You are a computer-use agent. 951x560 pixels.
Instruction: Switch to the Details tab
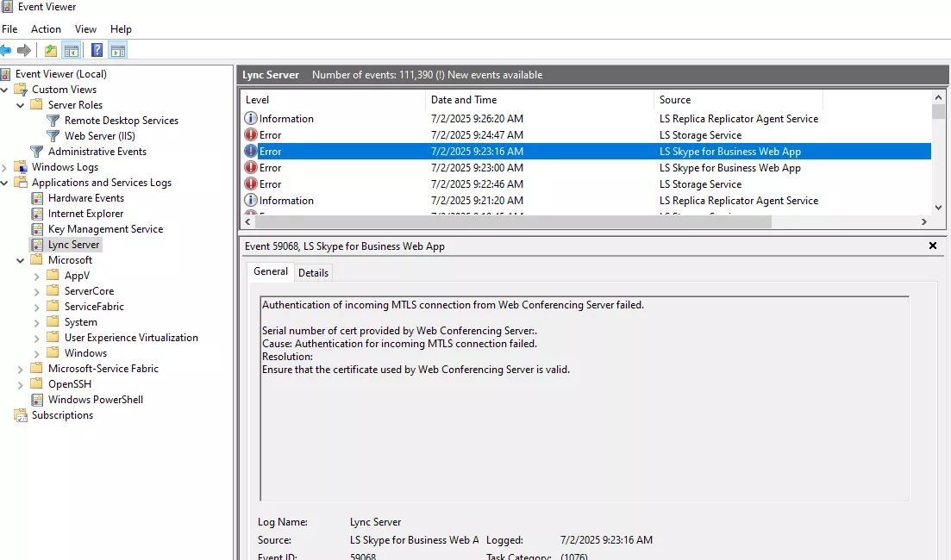(314, 273)
